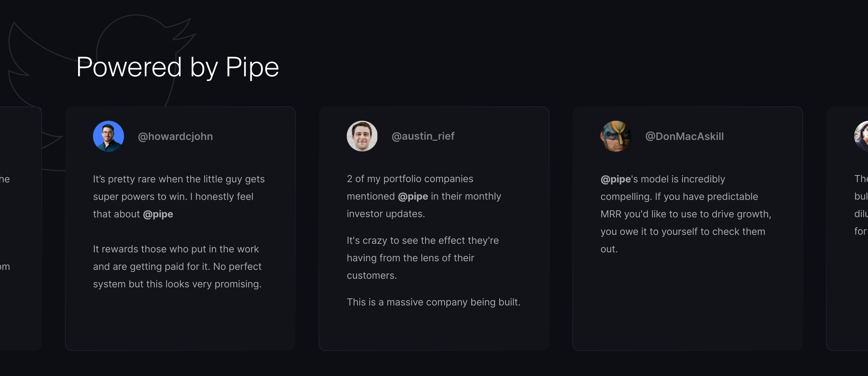Open @howardcjohn's Twitter profile link

[x=175, y=136]
